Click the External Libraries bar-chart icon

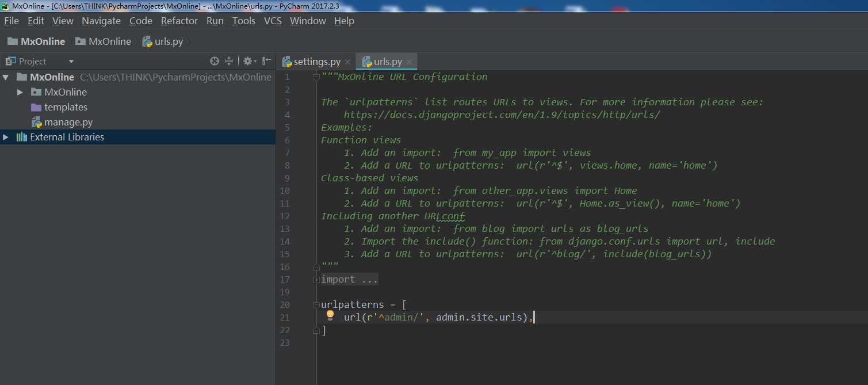[x=22, y=137]
